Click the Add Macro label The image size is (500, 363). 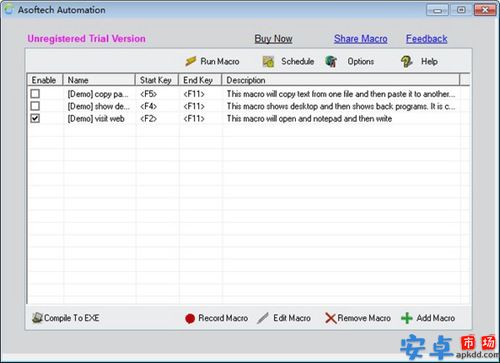[435, 318]
